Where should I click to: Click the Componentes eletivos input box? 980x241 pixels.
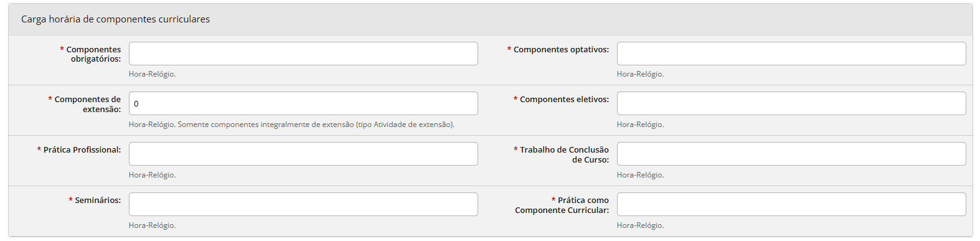tap(791, 103)
